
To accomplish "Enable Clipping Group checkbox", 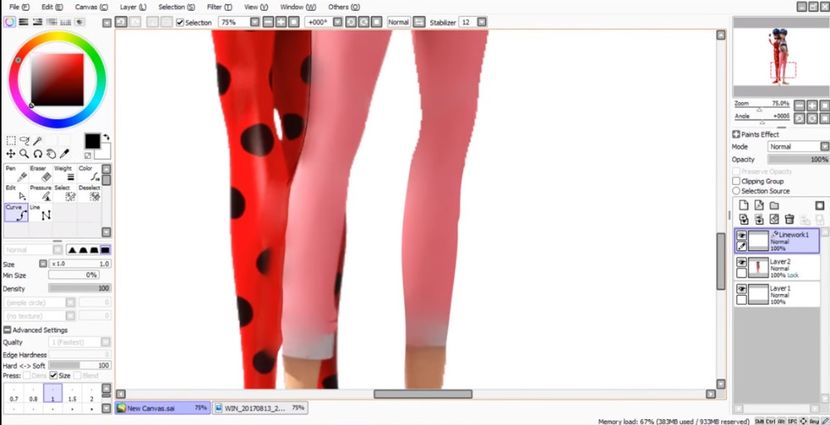I will point(736,181).
